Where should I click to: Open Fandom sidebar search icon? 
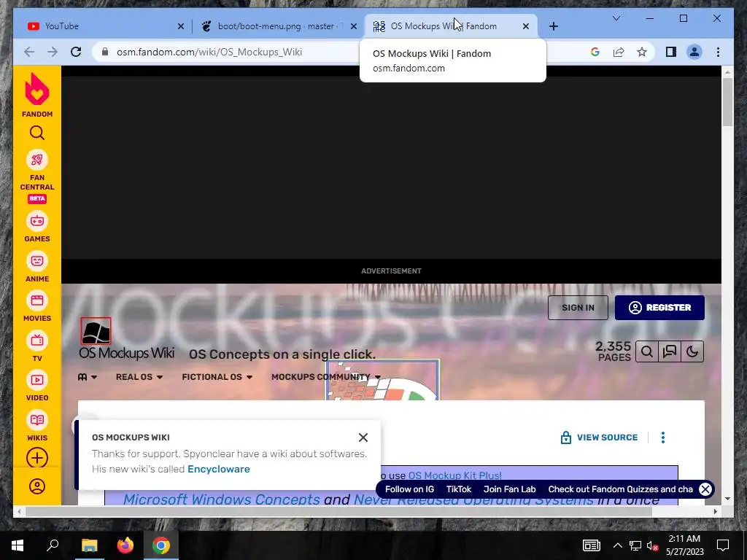tap(37, 133)
